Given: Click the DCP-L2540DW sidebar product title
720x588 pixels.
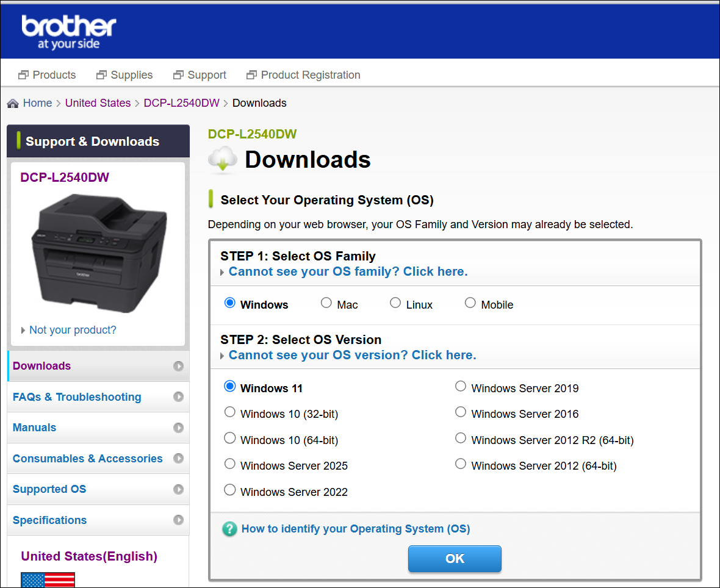Looking at the screenshot, I should (x=65, y=177).
